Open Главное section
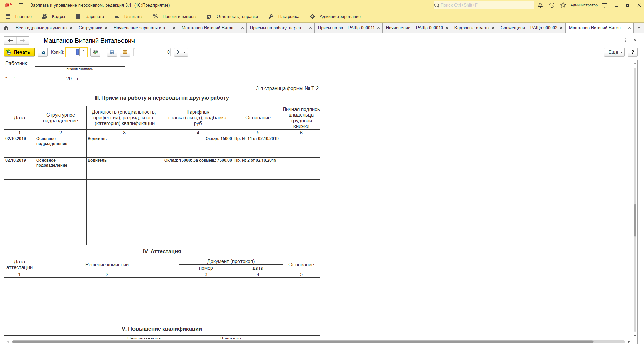Viewport: 644px width, 344px height. (x=19, y=17)
